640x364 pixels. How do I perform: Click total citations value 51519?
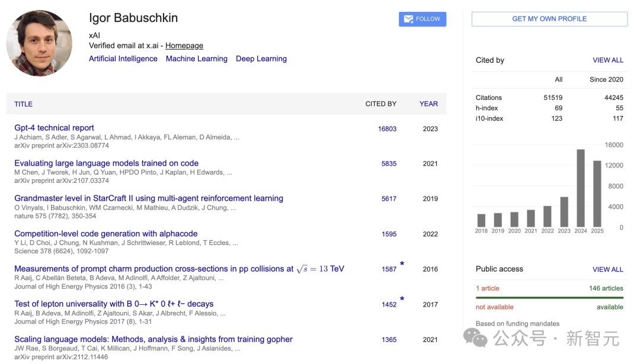click(553, 98)
